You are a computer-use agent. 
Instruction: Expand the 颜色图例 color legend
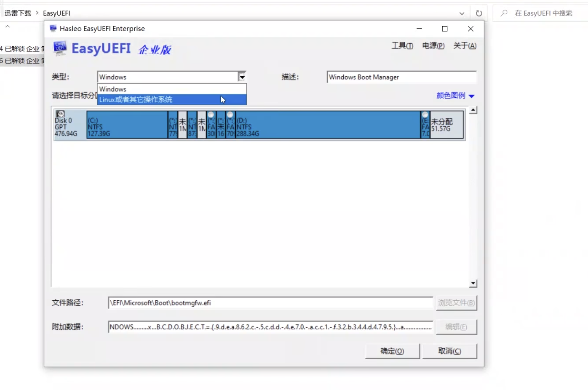(455, 96)
